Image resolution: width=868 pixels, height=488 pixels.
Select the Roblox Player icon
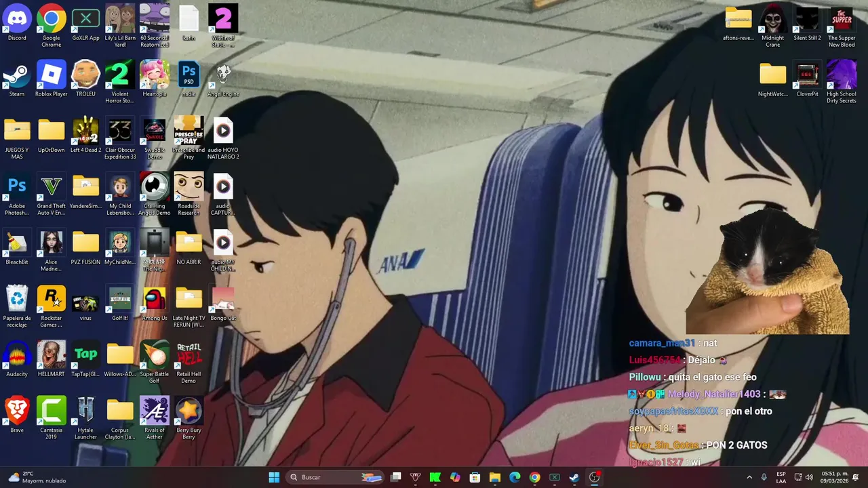tap(52, 79)
